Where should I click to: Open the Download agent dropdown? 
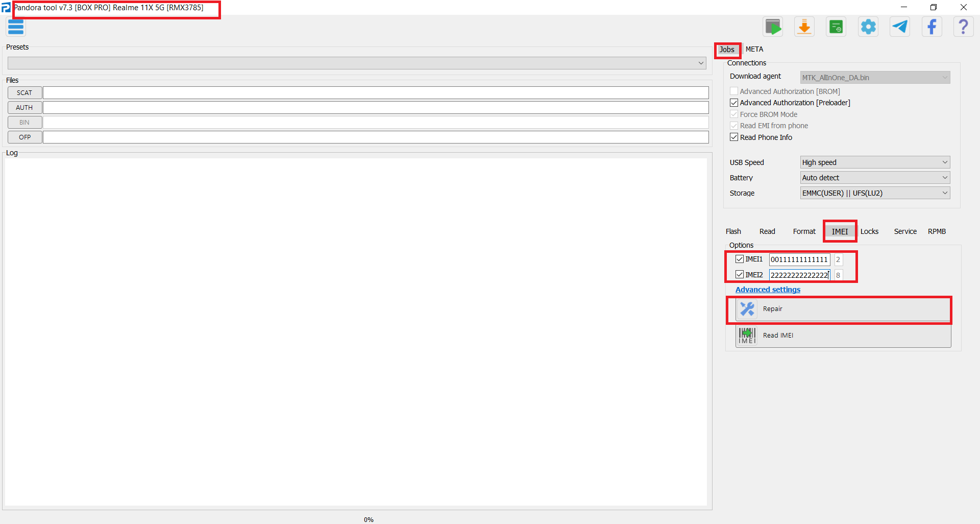[x=875, y=78]
